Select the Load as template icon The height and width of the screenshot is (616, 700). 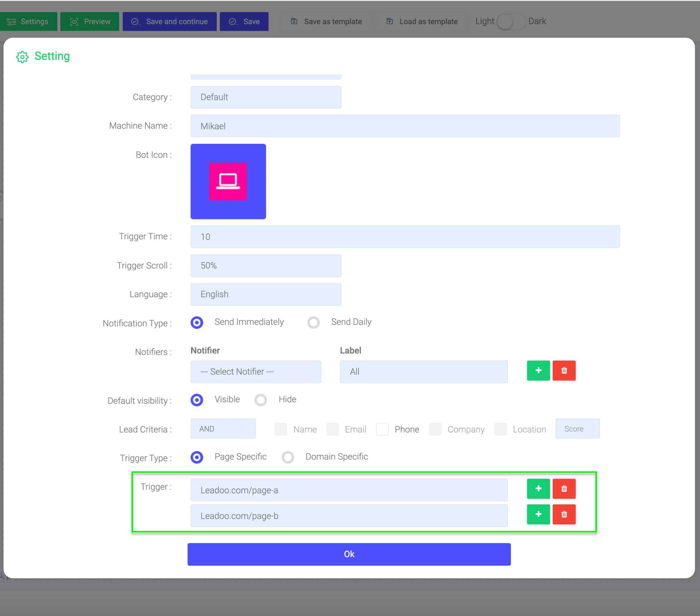390,21
